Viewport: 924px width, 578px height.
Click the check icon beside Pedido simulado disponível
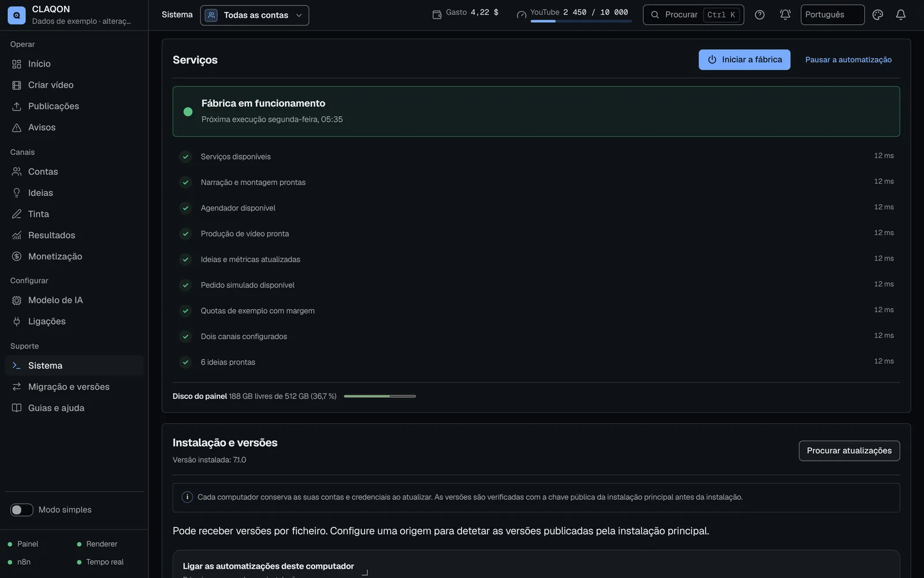click(x=185, y=285)
